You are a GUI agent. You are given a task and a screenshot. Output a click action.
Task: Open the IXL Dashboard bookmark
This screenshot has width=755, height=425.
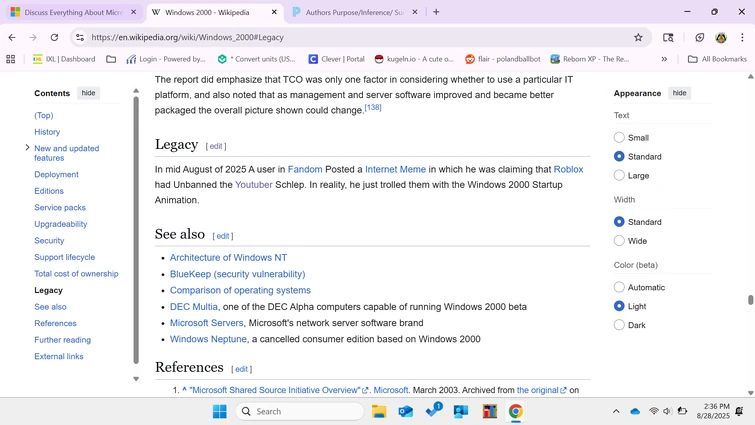pos(64,59)
